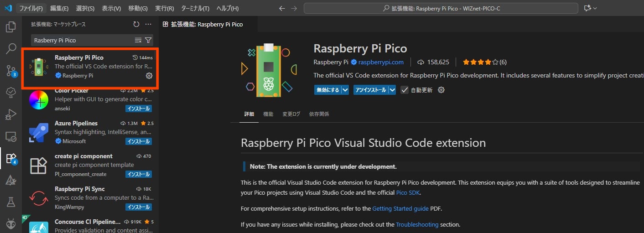
Task: Select the 拡張機能: Raspberry Pi Pico editor tab
Action: [207, 24]
